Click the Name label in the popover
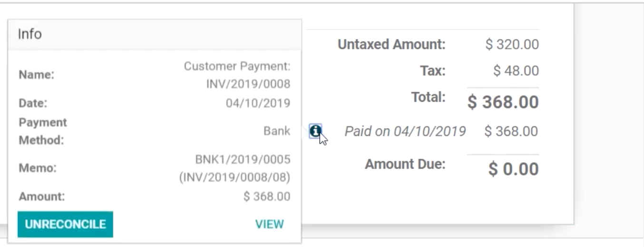 (x=37, y=75)
